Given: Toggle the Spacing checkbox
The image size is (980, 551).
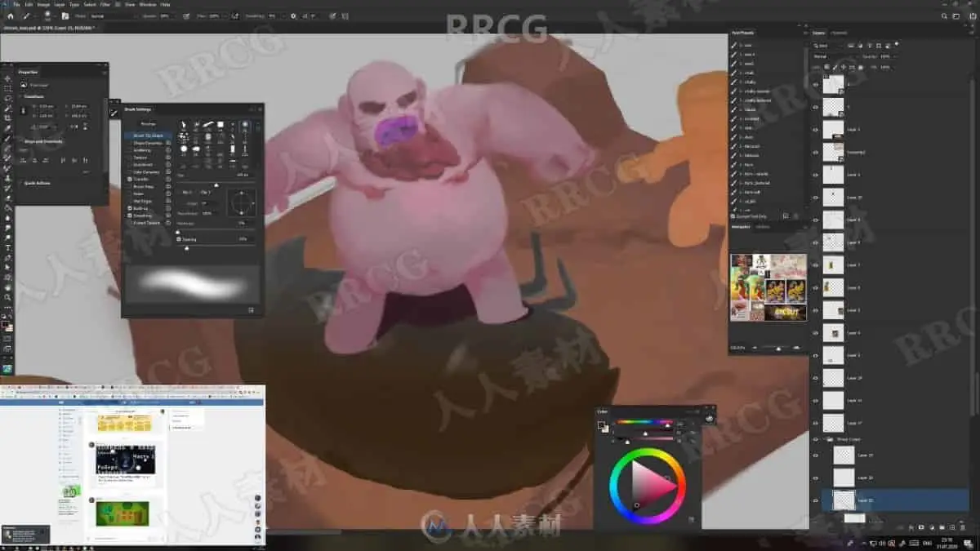Looking at the screenshot, I should tap(179, 239).
